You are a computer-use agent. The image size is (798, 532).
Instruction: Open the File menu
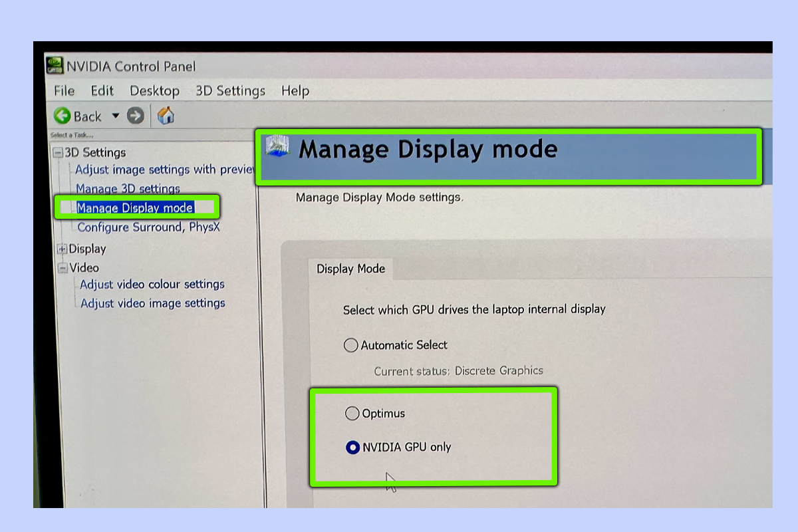pos(64,91)
